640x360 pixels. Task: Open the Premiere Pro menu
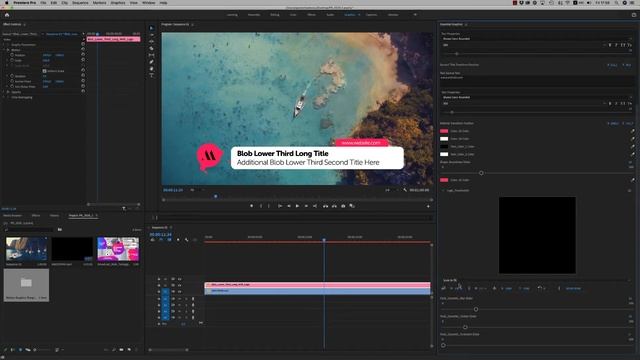(x=24, y=2)
